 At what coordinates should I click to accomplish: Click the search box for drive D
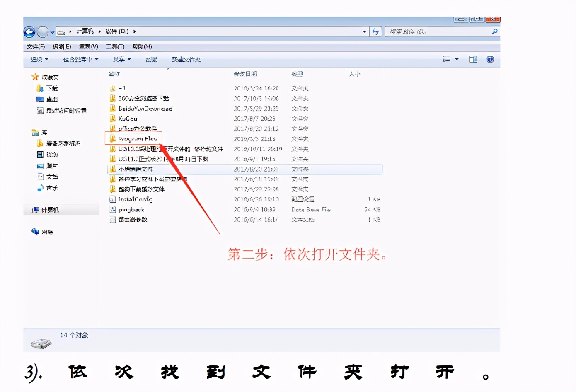[437, 31]
